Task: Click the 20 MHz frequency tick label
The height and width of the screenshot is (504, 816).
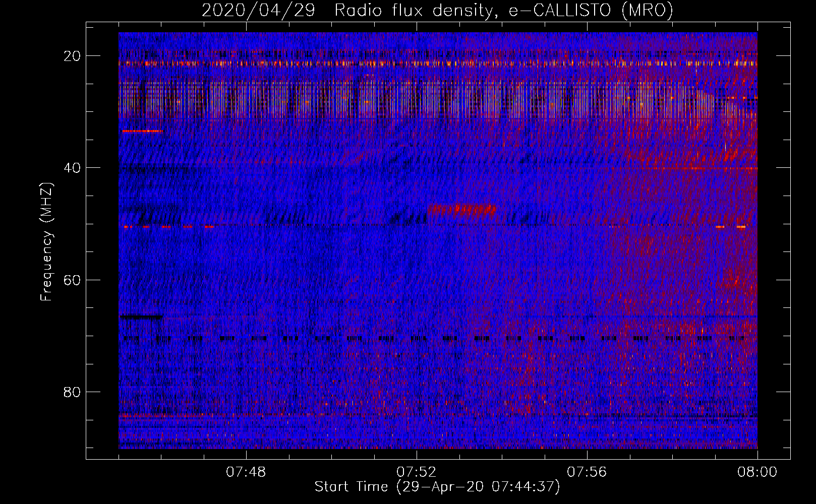Action: (73, 55)
